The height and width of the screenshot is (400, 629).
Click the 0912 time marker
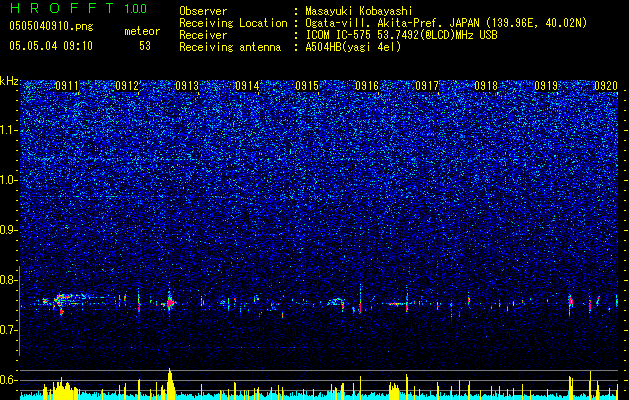[x=127, y=86]
